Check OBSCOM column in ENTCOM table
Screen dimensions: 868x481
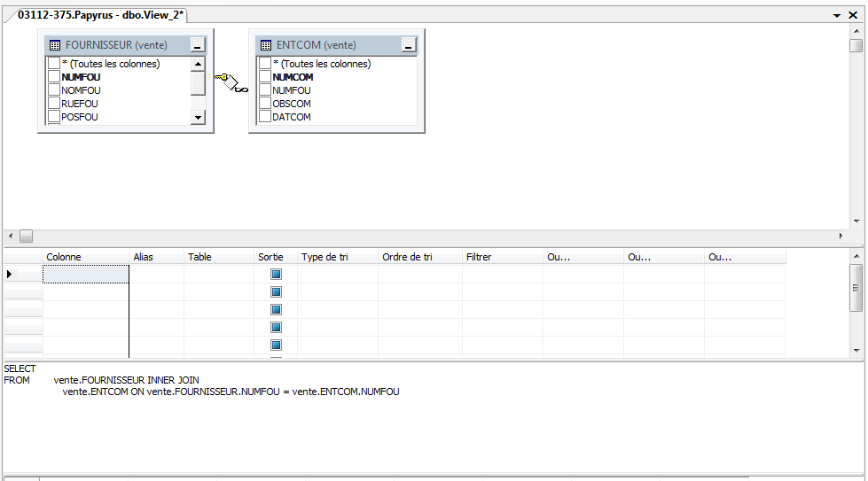(x=265, y=104)
